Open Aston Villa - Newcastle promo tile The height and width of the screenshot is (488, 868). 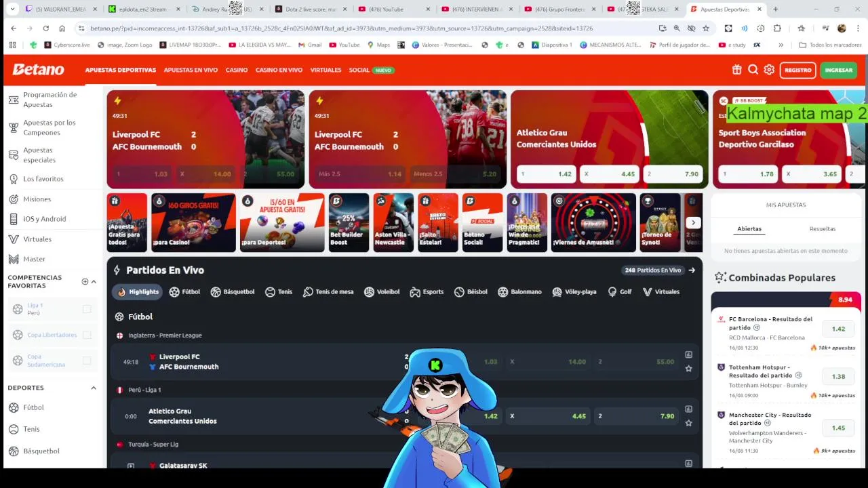coord(393,222)
